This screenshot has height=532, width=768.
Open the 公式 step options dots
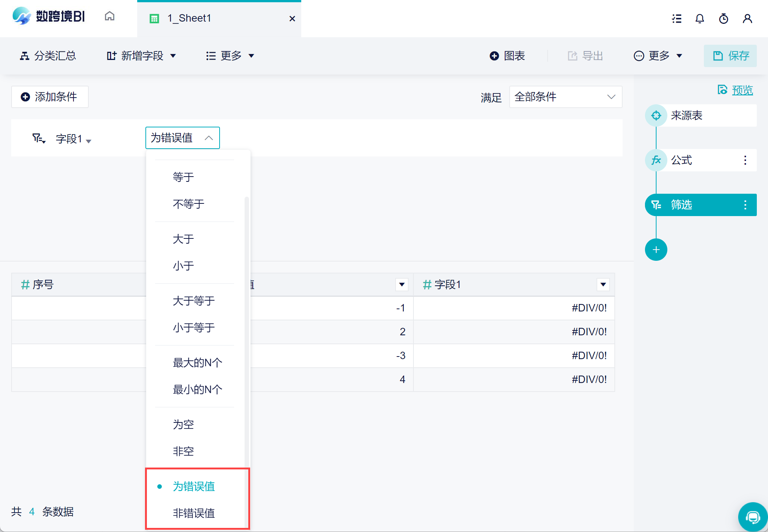point(745,160)
